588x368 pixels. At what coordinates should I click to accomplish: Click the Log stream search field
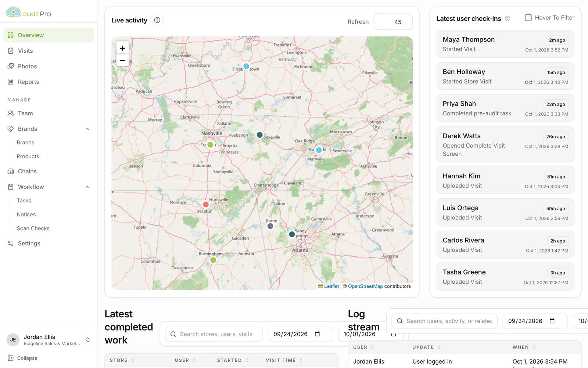444,321
